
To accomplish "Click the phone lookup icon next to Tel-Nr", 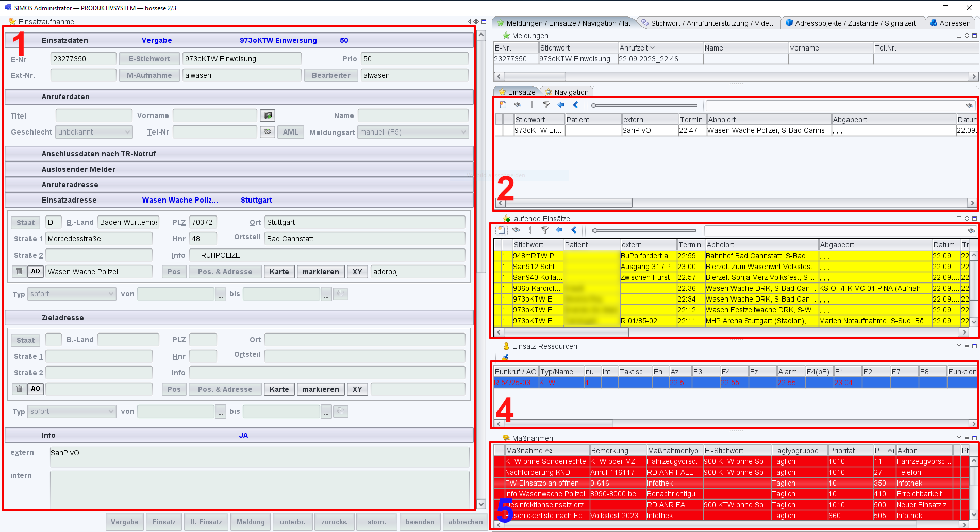I will [x=267, y=132].
